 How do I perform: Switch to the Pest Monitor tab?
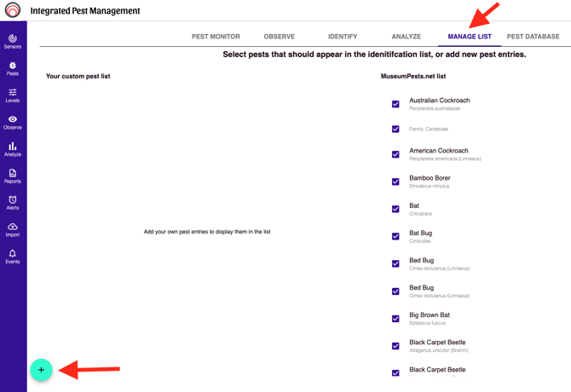[216, 37]
